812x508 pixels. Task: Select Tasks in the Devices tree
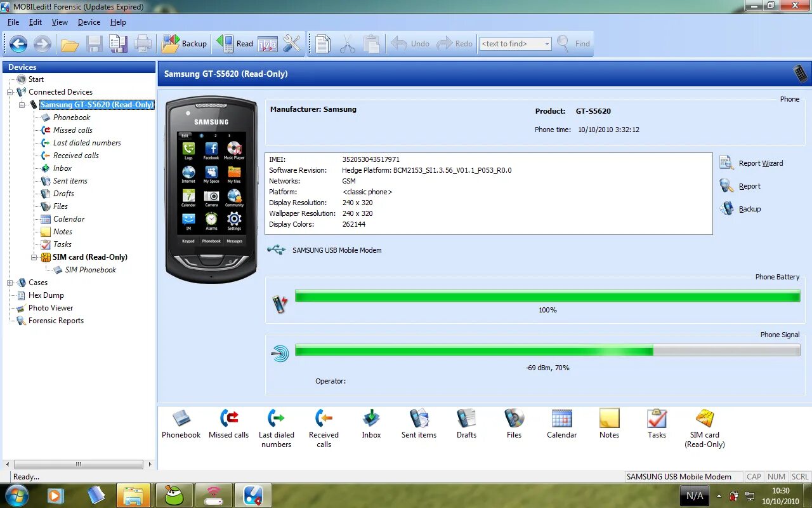62,244
